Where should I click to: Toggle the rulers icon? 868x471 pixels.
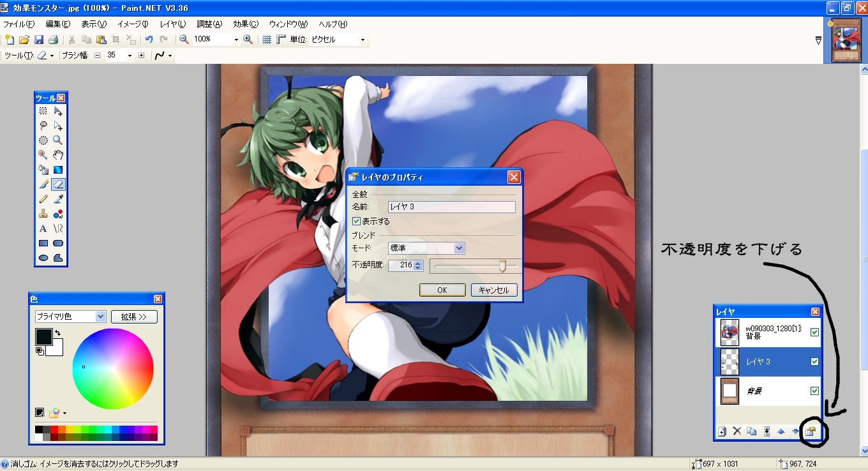(x=281, y=40)
